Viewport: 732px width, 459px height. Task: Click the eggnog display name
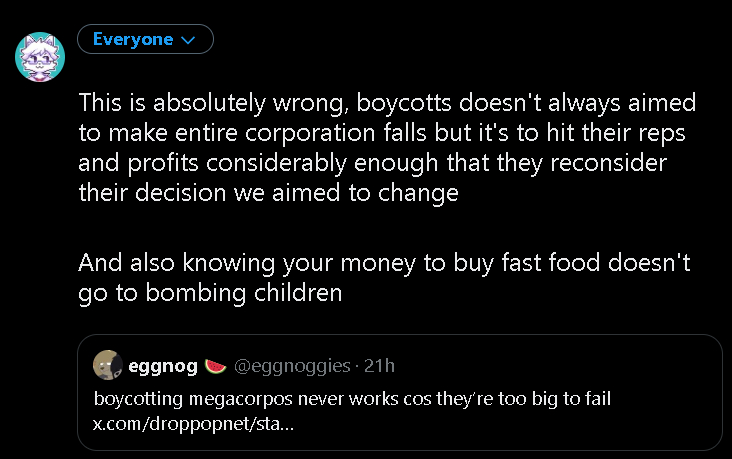coord(162,365)
